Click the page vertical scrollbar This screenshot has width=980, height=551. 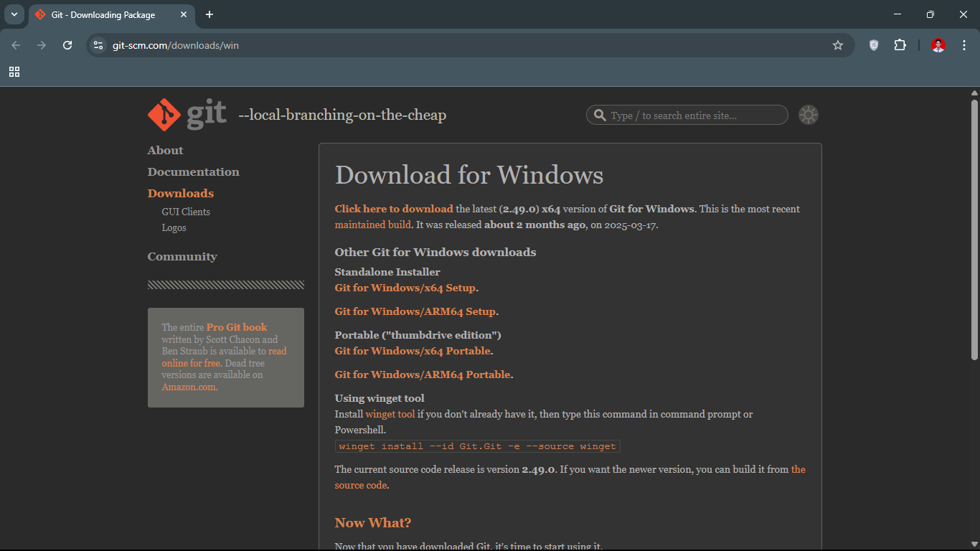974,230
